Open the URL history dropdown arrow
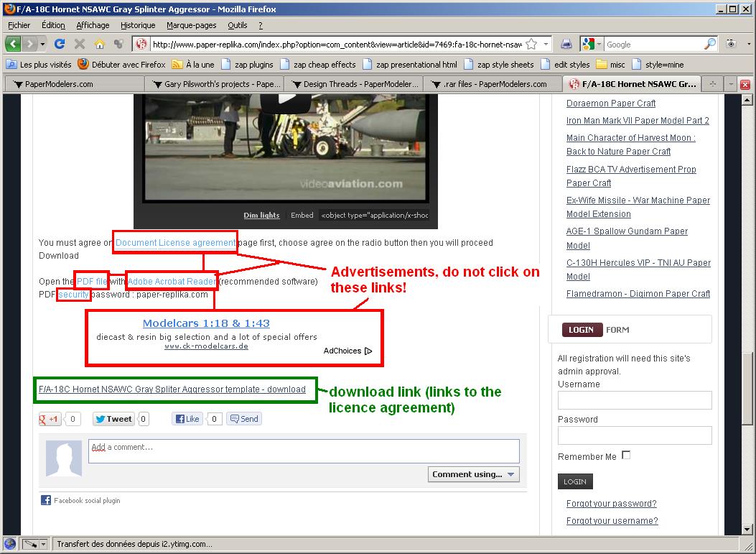 point(546,44)
